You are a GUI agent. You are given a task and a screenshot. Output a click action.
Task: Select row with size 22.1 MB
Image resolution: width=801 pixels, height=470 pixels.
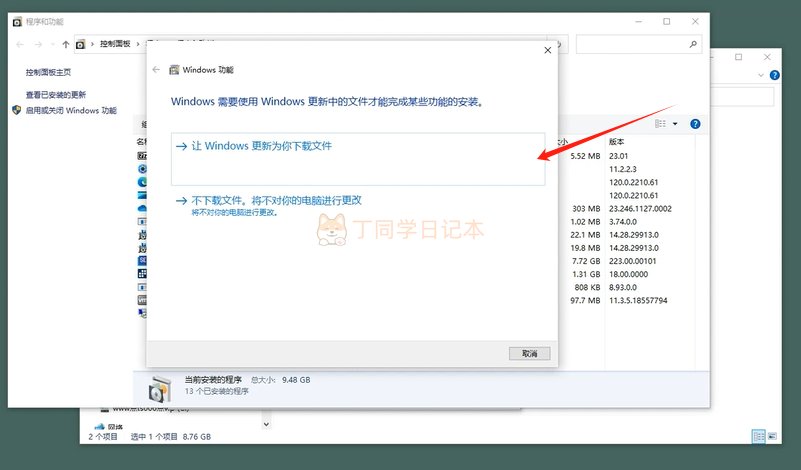tap(585, 235)
